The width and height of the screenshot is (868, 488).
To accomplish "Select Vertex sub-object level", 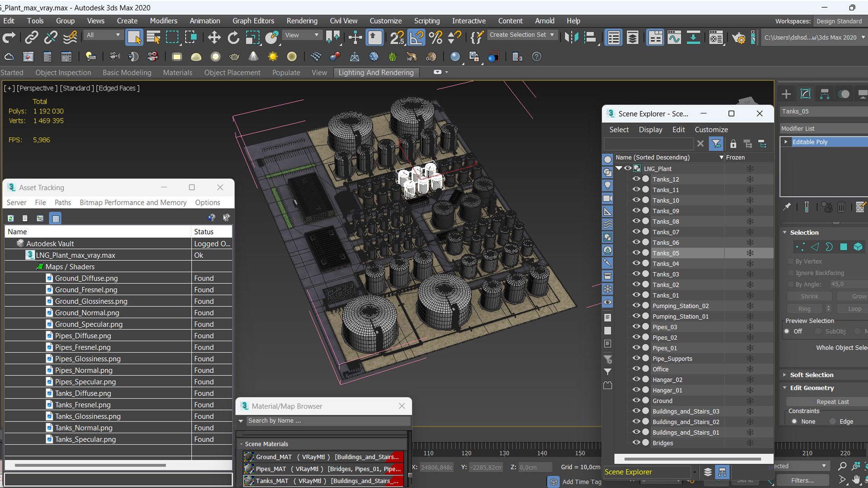I will click(800, 247).
